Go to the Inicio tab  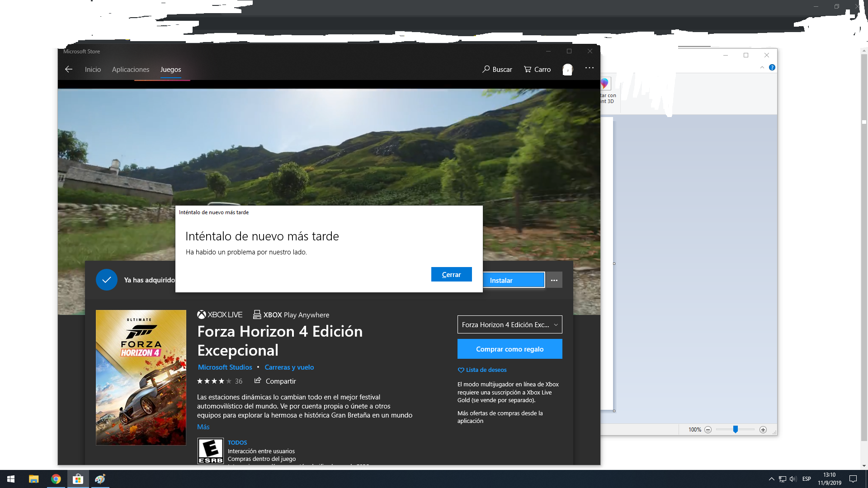coord(93,69)
